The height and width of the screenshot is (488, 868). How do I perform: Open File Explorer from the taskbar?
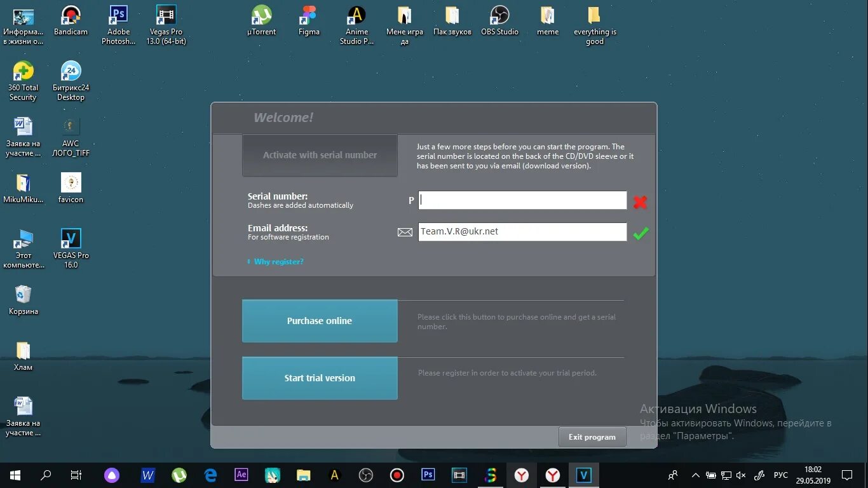(x=304, y=475)
